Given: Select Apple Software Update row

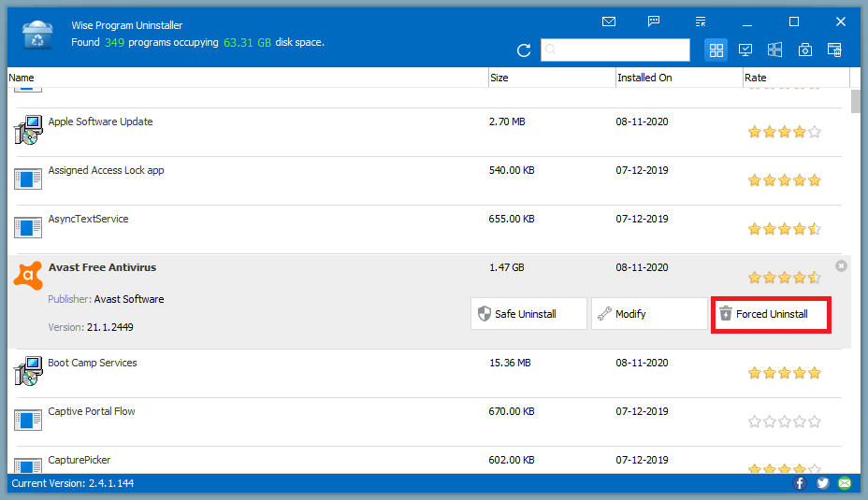Looking at the screenshot, I should [x=429, y=132].
